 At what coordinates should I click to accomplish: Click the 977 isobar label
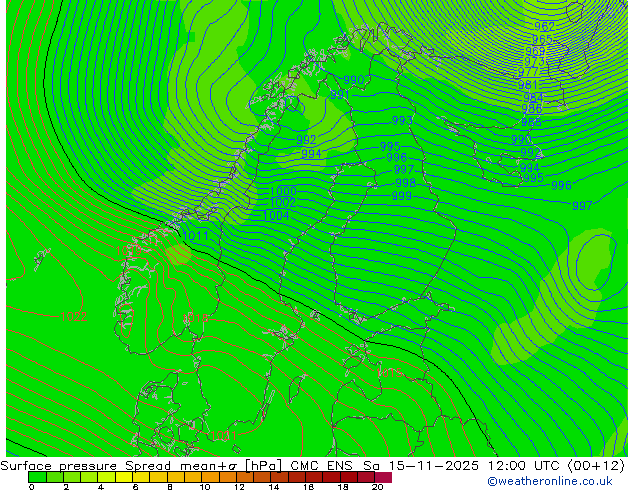(x=528, y=73)
